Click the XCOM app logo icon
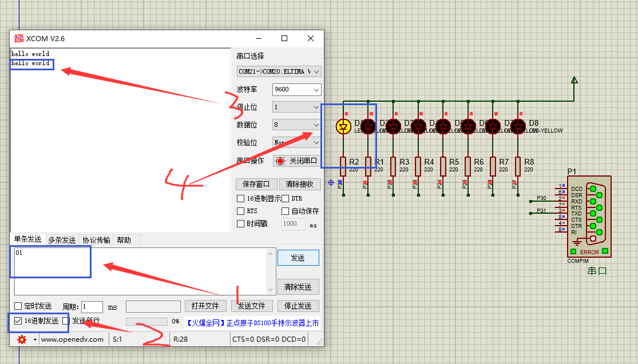 click(x=19, y=39)
